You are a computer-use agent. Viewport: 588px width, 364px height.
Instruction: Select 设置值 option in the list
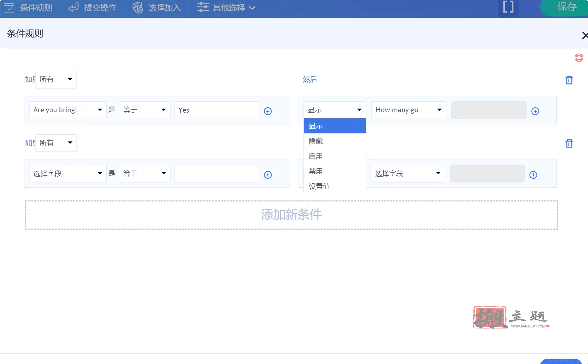(335, 186)
